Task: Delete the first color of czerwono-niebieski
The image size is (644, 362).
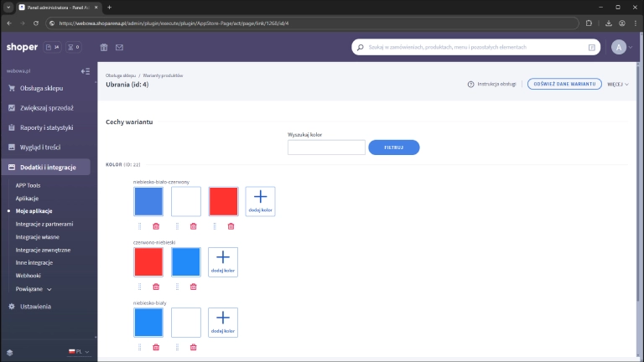Action: pyautogui.click(x=156, y=287)
